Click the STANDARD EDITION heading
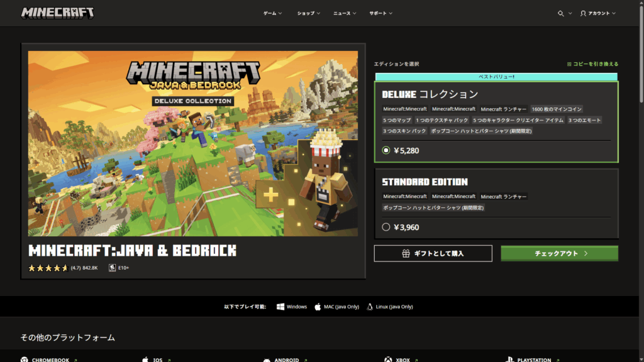The height and width of the screenshot is (362, 644). click(x=425, y=182)
